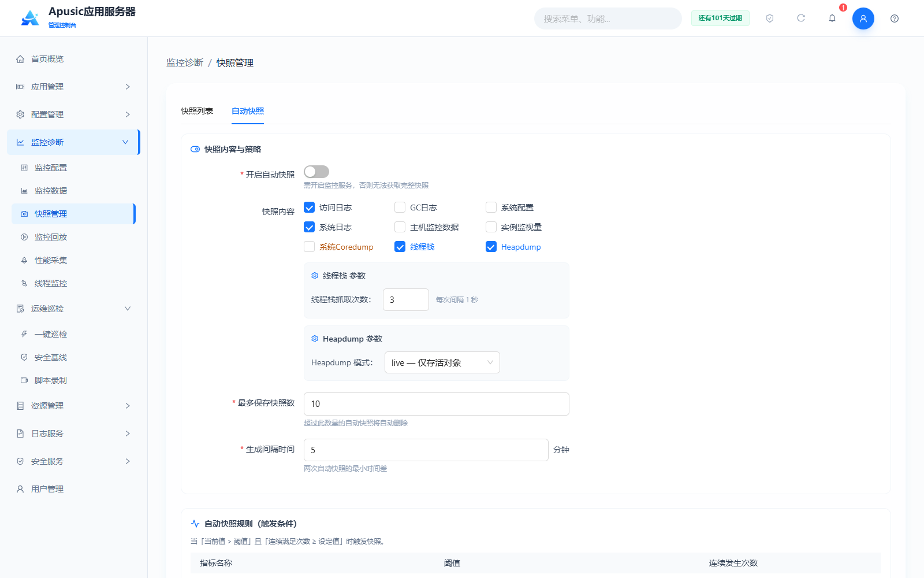Screen dimensions: 924x578
Task: Expand the 资源管理 menu
Action: coord(73,406)
